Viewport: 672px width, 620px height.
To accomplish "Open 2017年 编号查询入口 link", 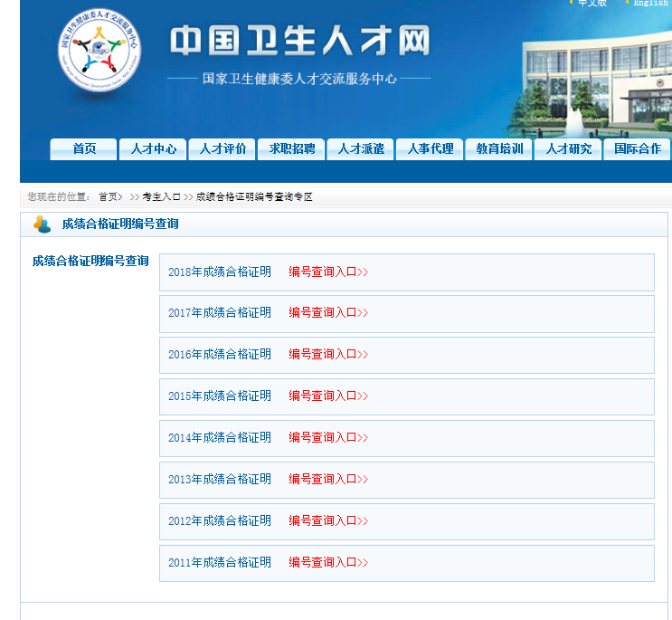I will pos(328,312).
